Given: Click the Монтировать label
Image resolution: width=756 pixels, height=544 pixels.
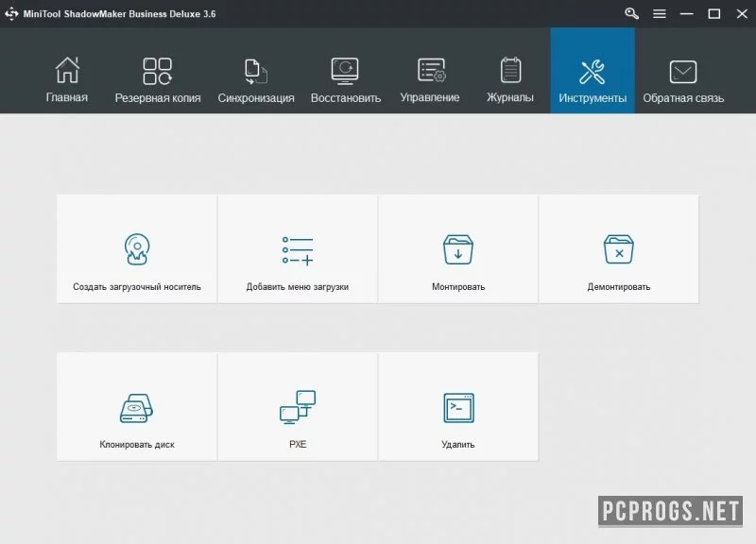Looking at the screenshot, I should coord(458,287).
